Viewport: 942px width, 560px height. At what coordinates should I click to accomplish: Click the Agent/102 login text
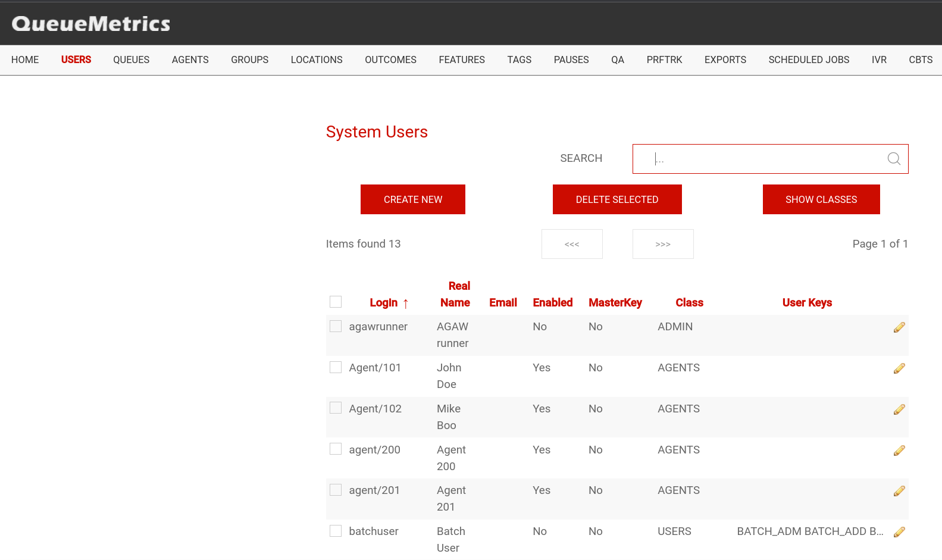pyautogui.click(x=375, y=409)
